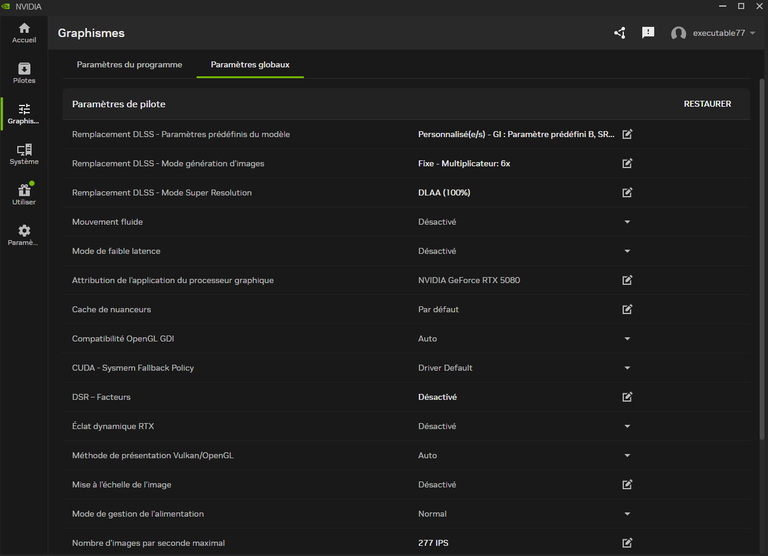Select the Paramètres globaux tab

point(250,65)
